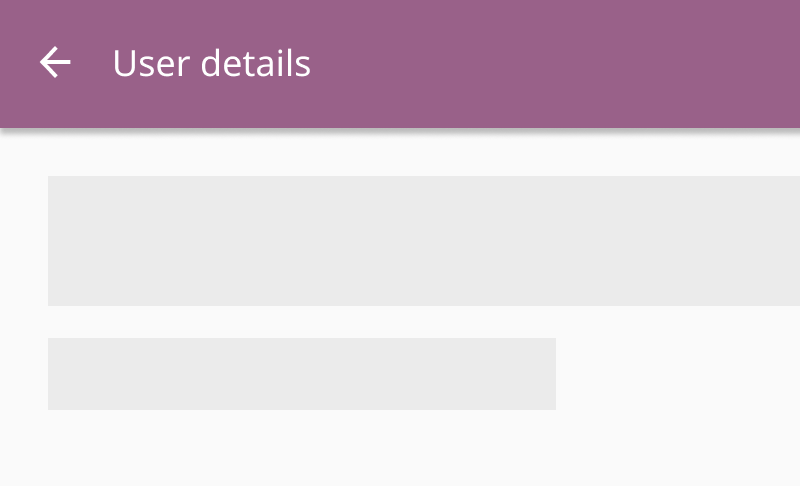Image resolution: width=800 pixels, height=486 pixels.
Task: Select the wide loading skeleton card
Action: 424,241
